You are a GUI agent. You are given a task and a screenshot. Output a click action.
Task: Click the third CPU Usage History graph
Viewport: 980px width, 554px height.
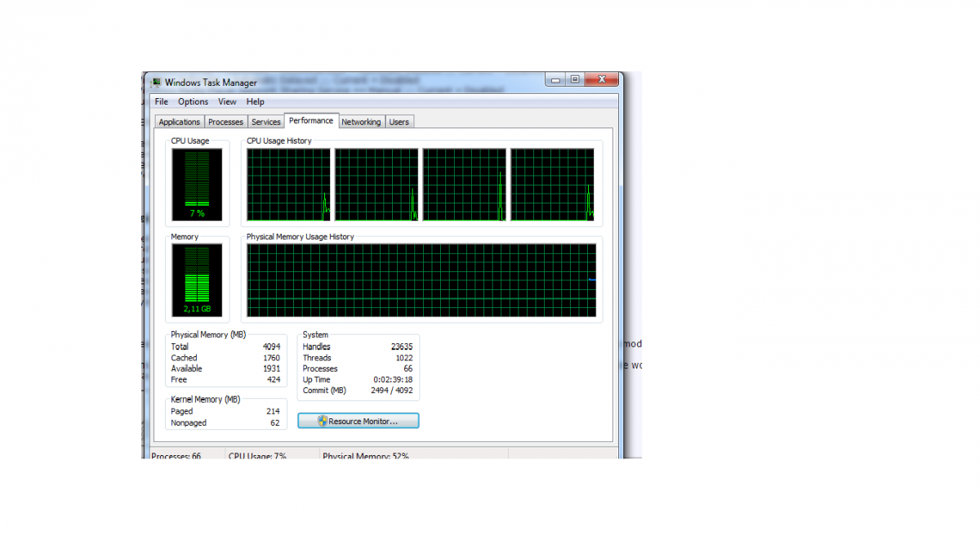464,185
